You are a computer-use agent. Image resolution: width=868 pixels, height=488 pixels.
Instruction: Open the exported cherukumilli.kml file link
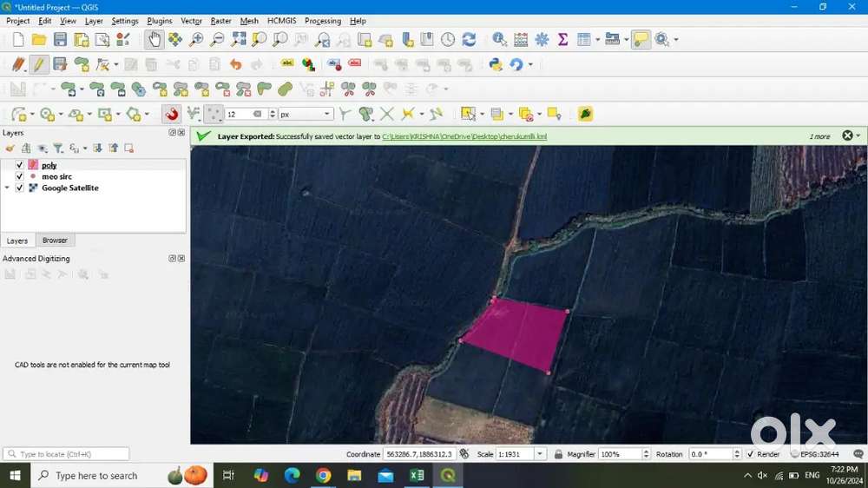(x=464, y=136)
